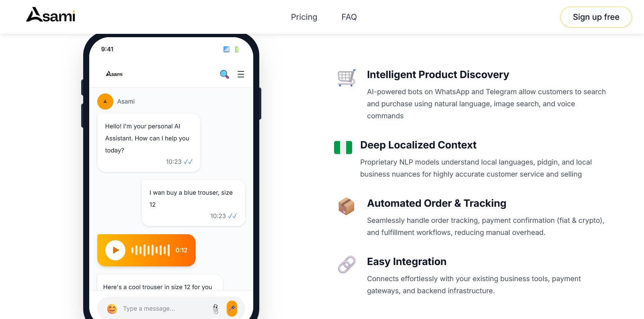Click the Nigerian flag icon
The image size is (644, 319).
(343, 147)
